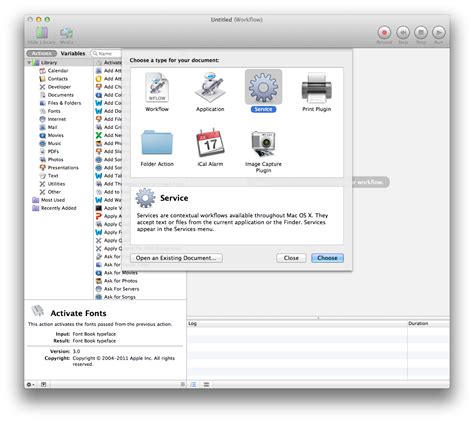Viewport: 474px width, 422px height.
Task: Open the gear action menu at bottom left
Action: [30, 384]
